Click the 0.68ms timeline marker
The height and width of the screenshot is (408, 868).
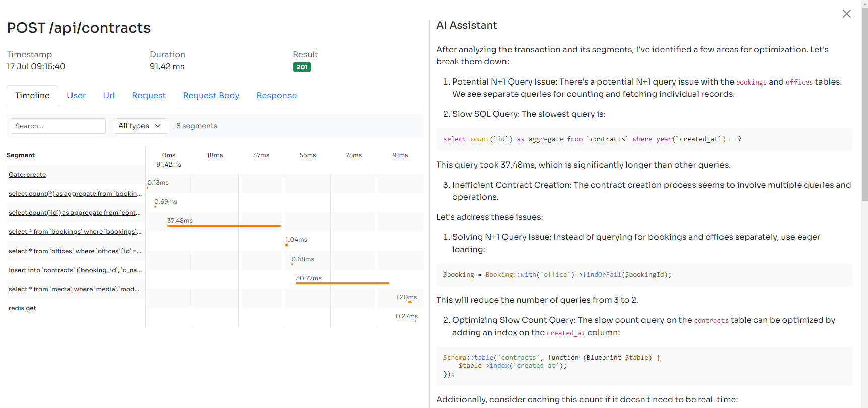[293, 264]
